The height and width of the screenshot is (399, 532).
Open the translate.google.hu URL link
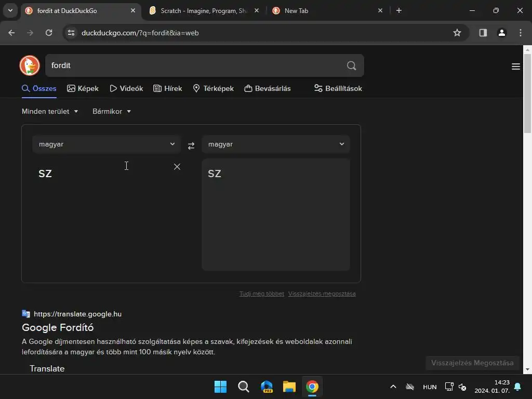click(x=78, y=314)
